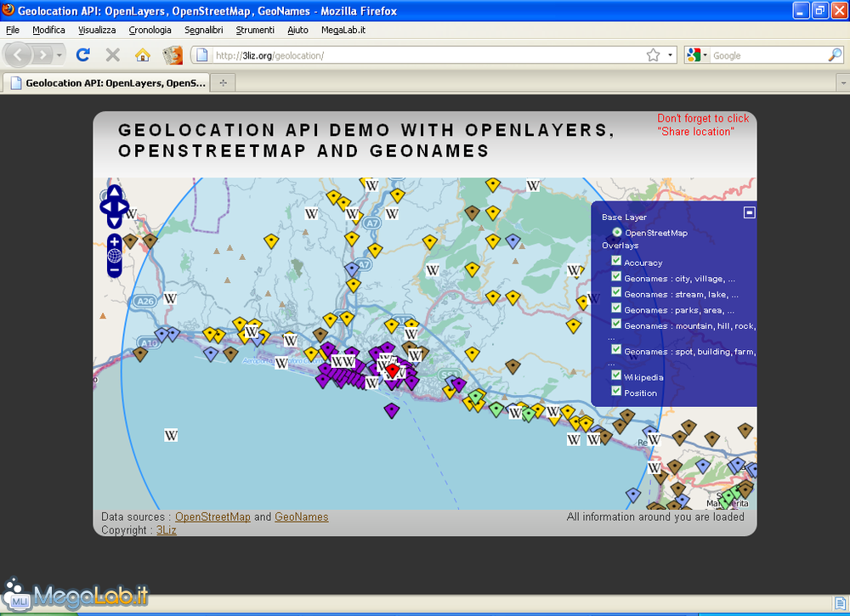
Task: Toggle Geonames stream, lake overlay checkbox
Action: pyautogui.click(x=616, y=292)
